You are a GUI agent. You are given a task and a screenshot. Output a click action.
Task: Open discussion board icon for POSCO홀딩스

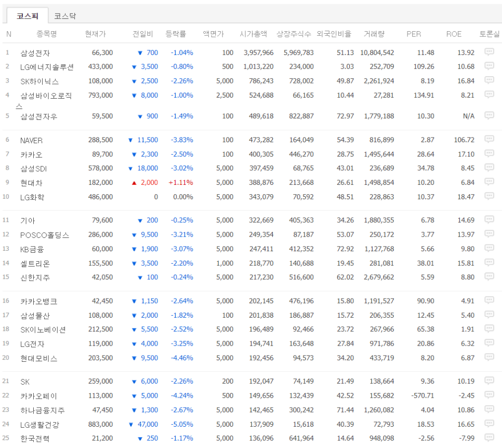pos(489,234)
